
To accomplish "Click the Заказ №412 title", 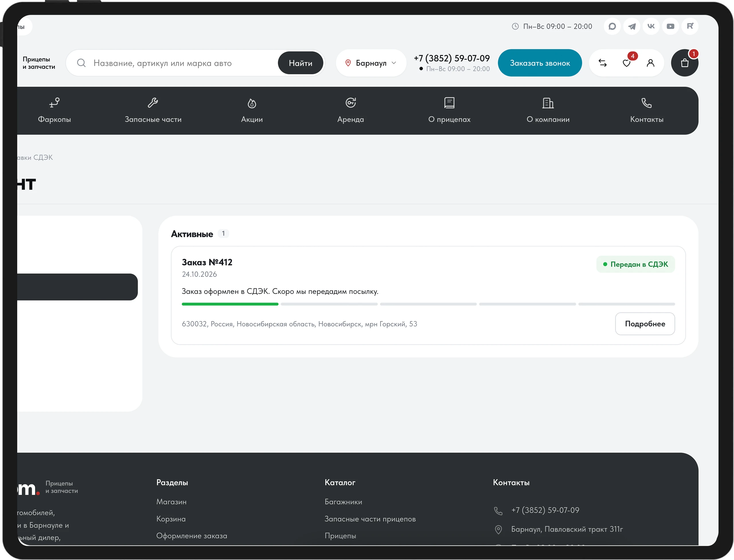I will click(x=207, y=262).
